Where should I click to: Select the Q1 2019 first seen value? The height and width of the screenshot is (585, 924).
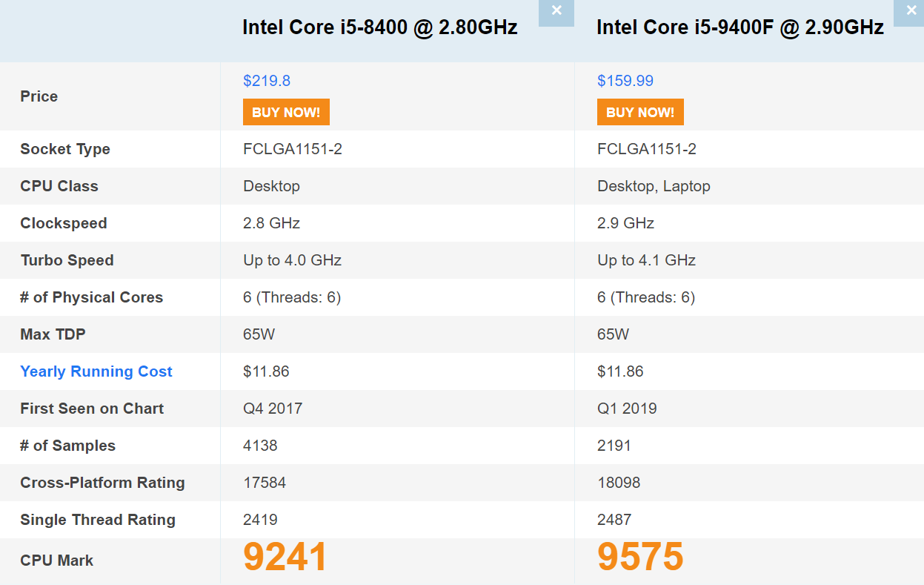coord(627,409)
